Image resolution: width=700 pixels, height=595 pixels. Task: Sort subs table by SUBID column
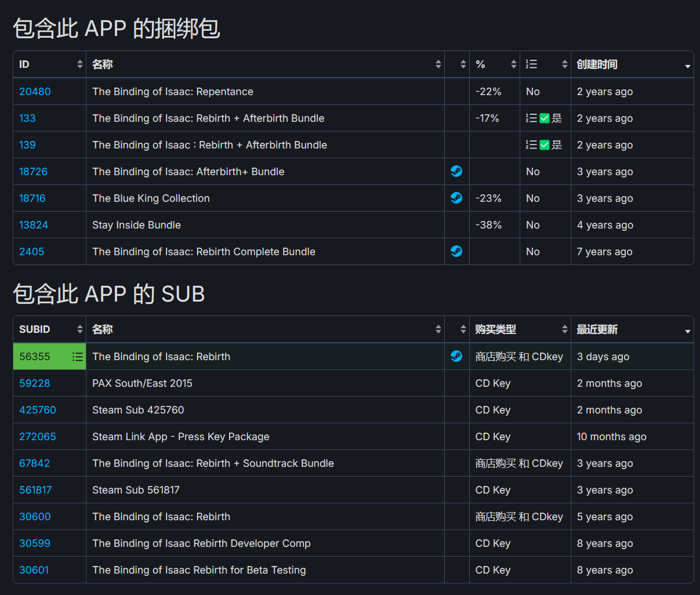tap(49, 329)
